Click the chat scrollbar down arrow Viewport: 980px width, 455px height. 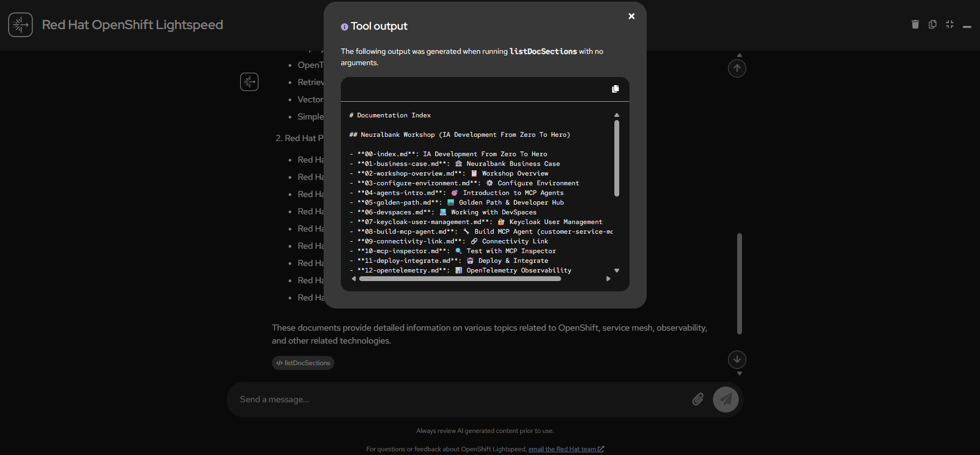click(739, 373)
